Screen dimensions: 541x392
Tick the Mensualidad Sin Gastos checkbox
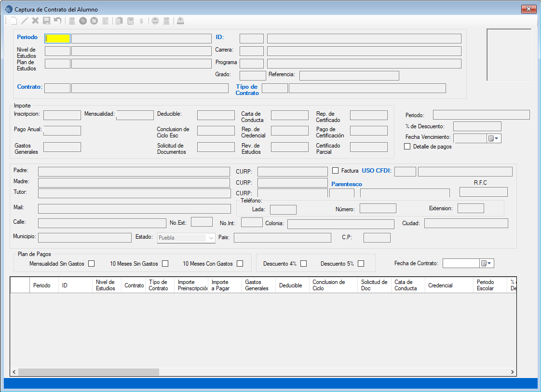coord(91,264)
